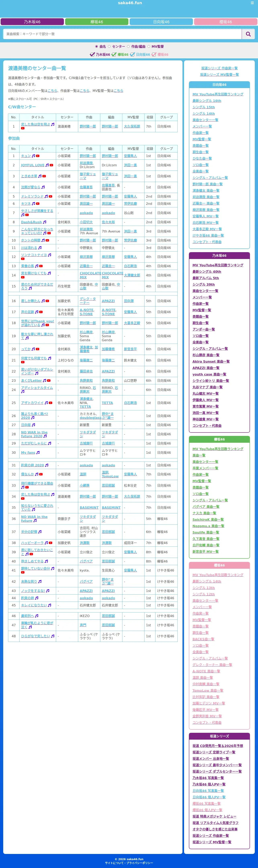
Task: Open the 坂道シリーズ 作曲家一覧 link atop the sidebar
Action: 219,68
